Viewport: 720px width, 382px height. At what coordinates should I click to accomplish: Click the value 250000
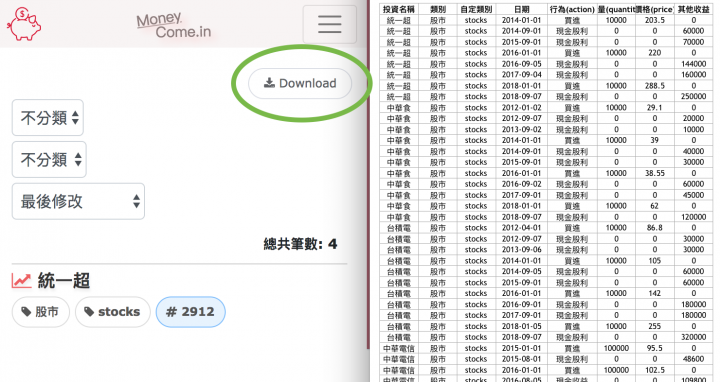(693, 97)
